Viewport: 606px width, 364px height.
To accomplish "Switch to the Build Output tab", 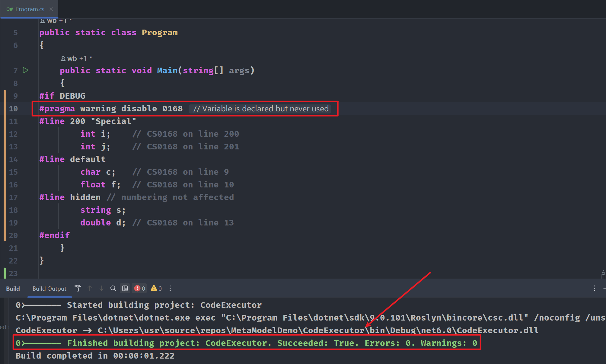I will [49, 289].
